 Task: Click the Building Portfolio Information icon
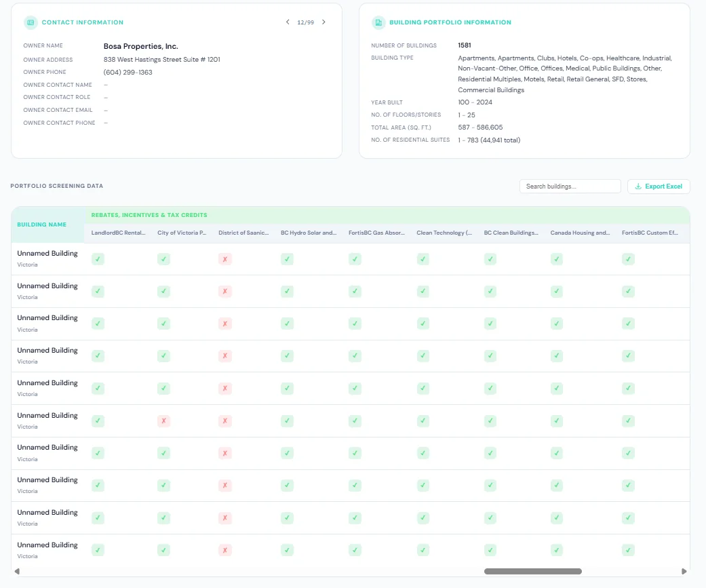378,22
